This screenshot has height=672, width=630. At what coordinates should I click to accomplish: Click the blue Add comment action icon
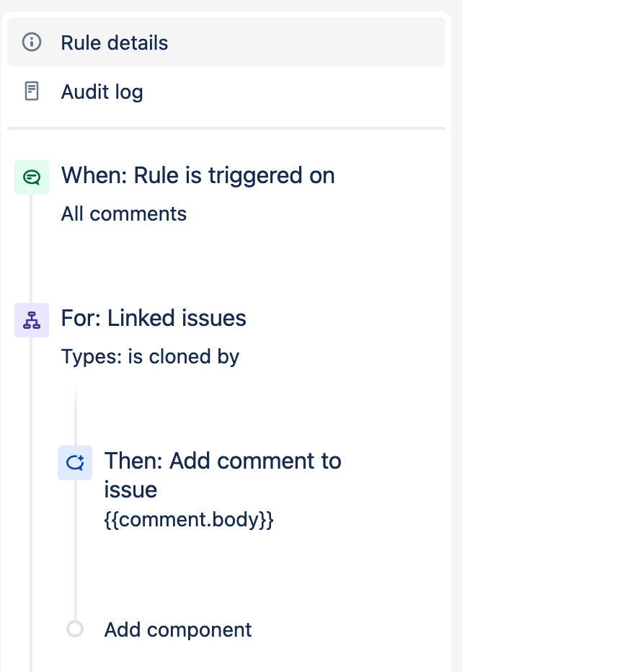point(75,463)
